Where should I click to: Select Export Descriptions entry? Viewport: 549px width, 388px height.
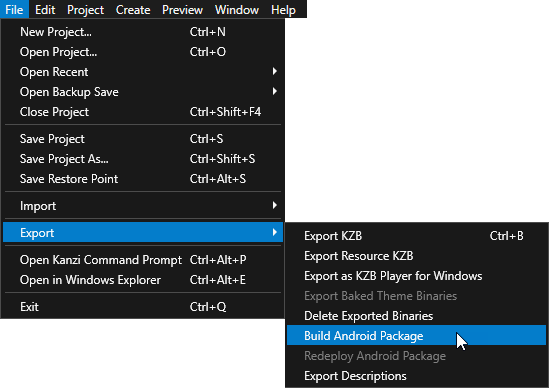coord(416,376)
